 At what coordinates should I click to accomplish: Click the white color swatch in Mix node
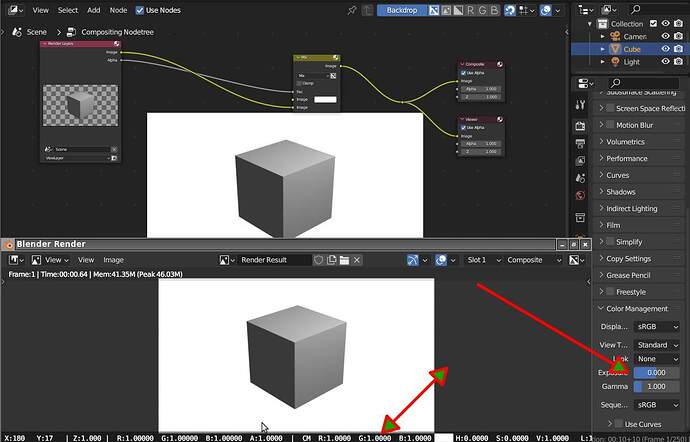tap(325, 99)
